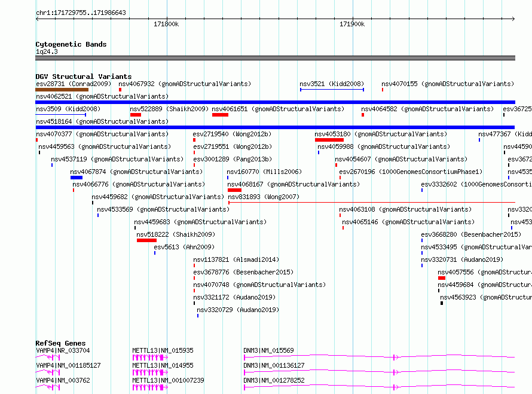
Task: Open nsv4054607 variant label
Action: click(x=401, y=159)
